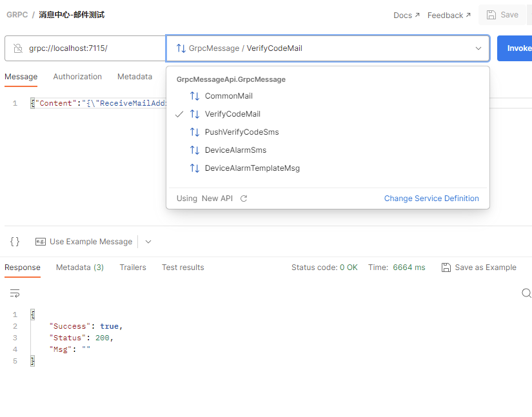Open the Trailers response tab

[133, 267]
